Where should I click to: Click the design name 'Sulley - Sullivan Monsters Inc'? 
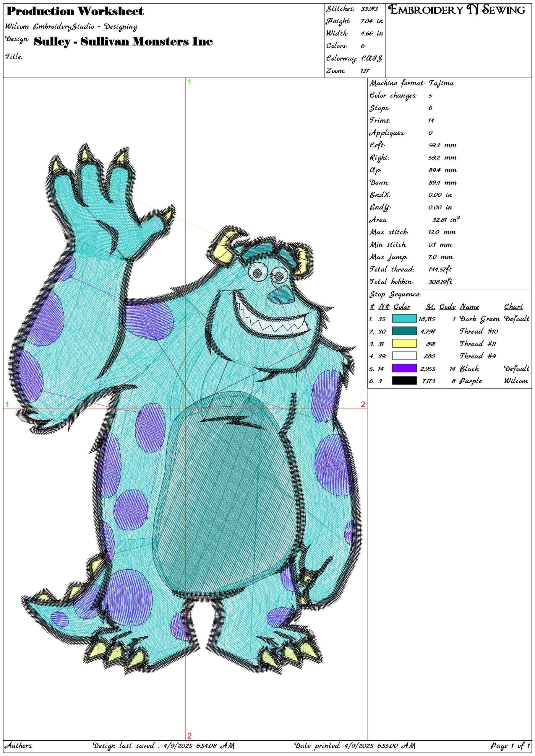click(x=123, y=41)
